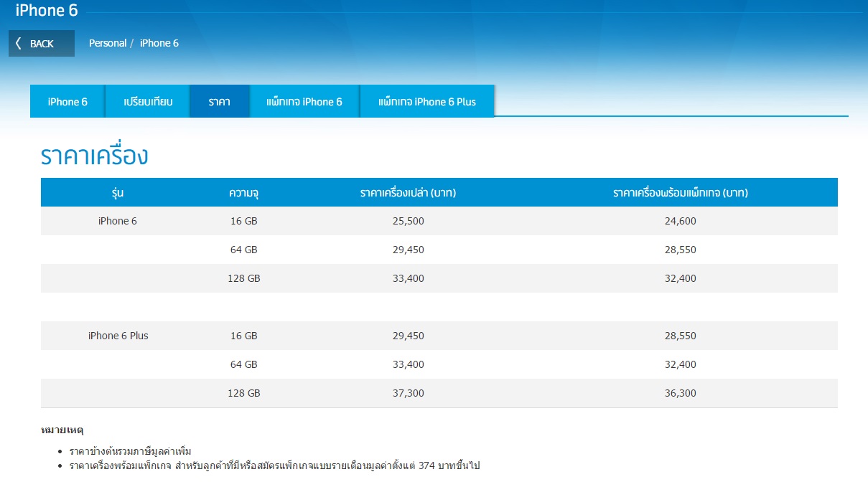The image size is (868, 487).
Task: Switch to the iPhone 6 tab
Action: pos(67,102)
